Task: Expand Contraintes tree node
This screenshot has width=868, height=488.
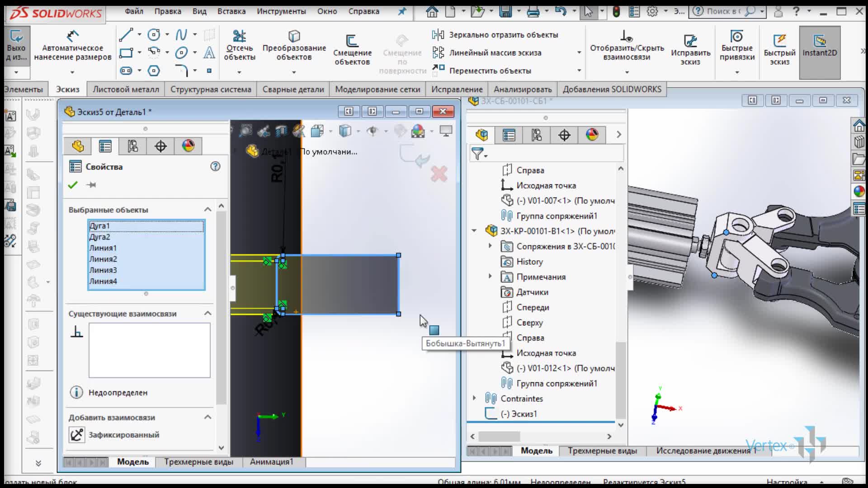Action: coord(474,398)
